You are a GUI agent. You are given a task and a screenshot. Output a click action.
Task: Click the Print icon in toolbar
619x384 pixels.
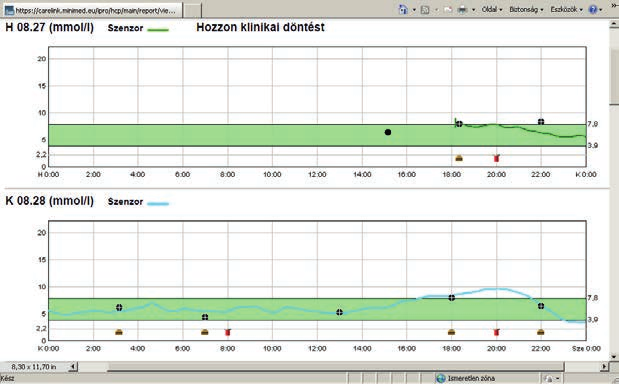pyautogui.click(x=462, y=9)
